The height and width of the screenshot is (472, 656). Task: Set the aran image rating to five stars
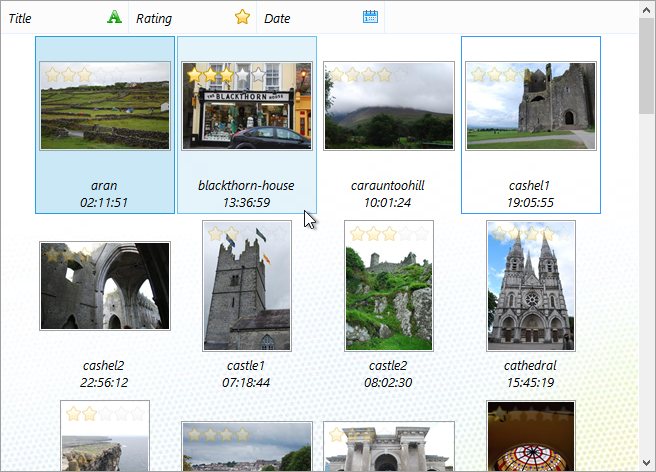pos(116,75)
